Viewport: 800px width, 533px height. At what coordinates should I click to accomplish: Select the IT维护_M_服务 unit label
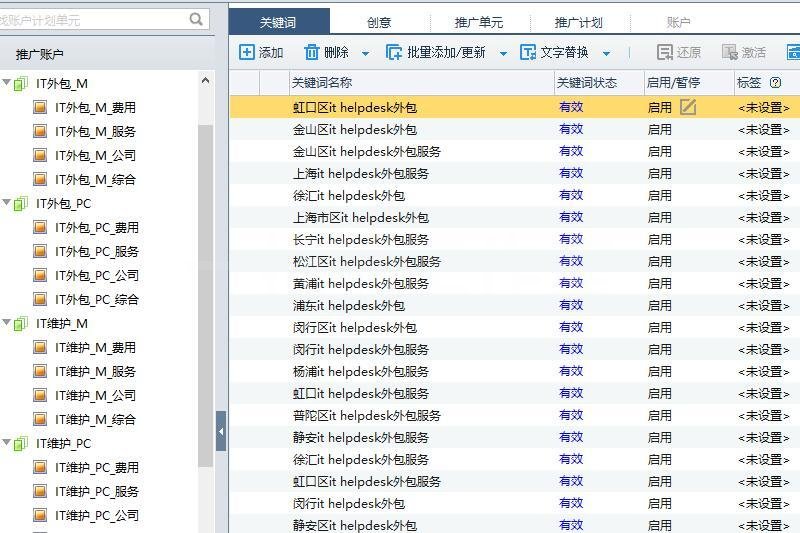pos(95,371)
